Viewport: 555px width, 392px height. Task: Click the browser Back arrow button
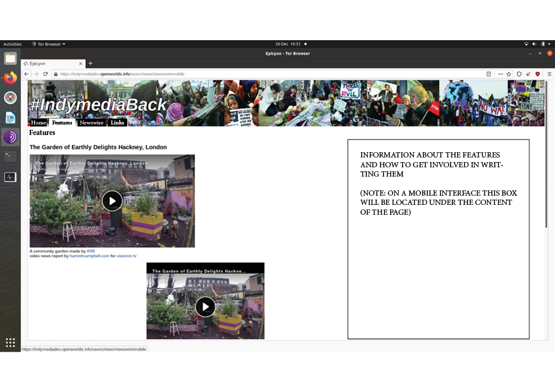[x=27, y=74]
